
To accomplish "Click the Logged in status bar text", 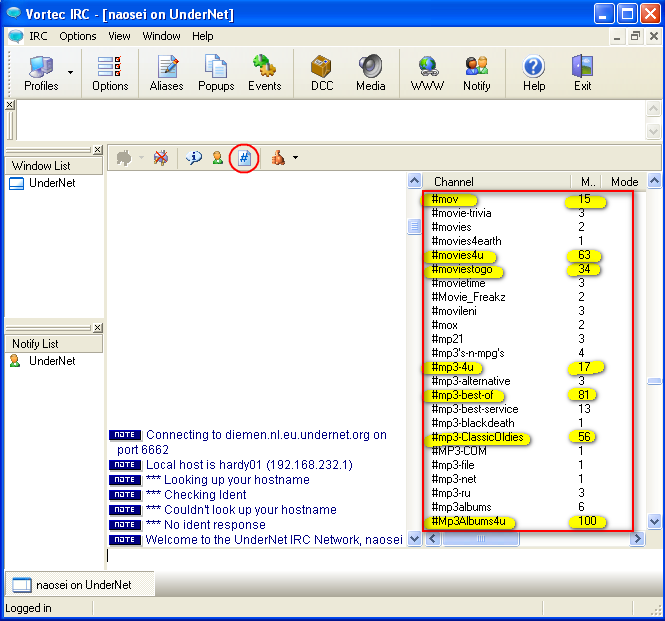I will 28,608.
